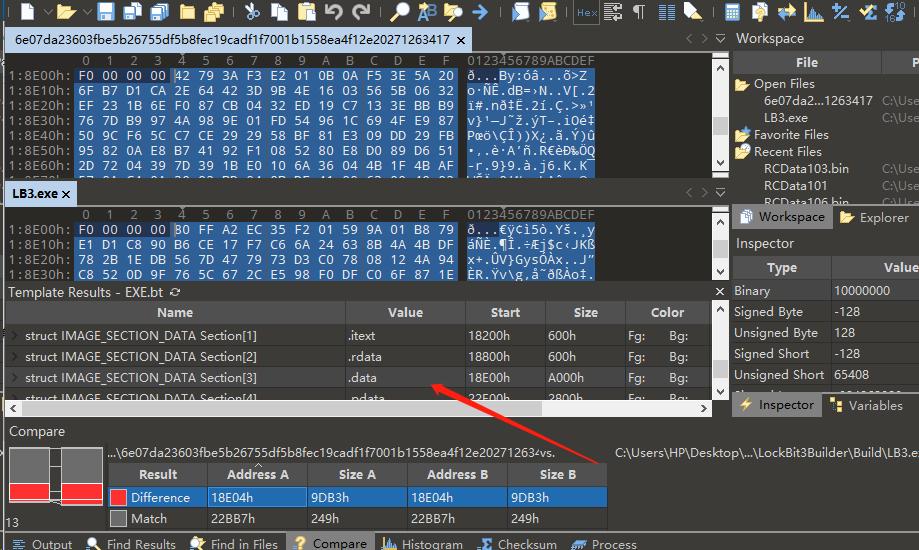This screenshot has height=550, width=919.
Task: Open Find in Files from the toolbar
Action: pos(453,11)
